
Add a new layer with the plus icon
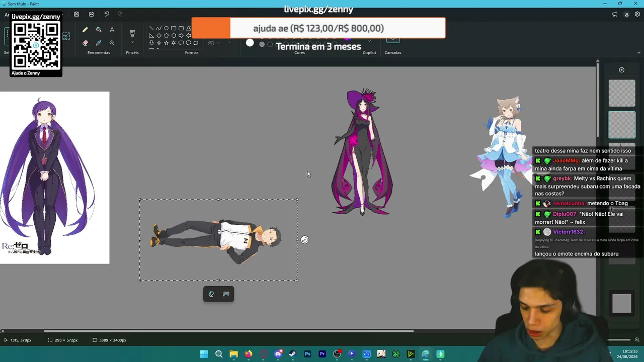(x=621, y=70)
